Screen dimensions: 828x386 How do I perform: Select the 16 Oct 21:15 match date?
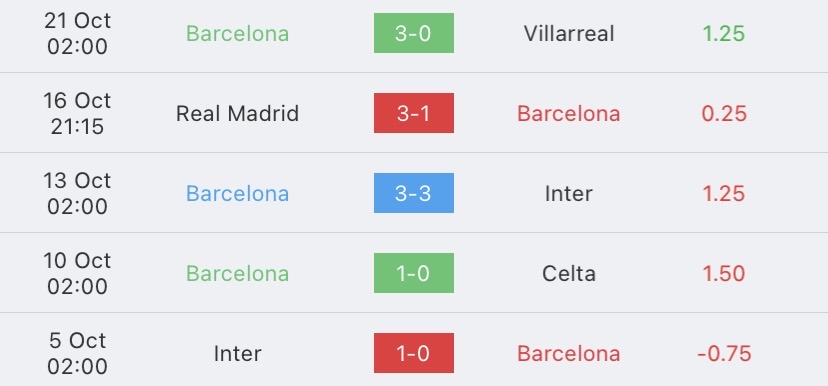(x=77, y=114)
